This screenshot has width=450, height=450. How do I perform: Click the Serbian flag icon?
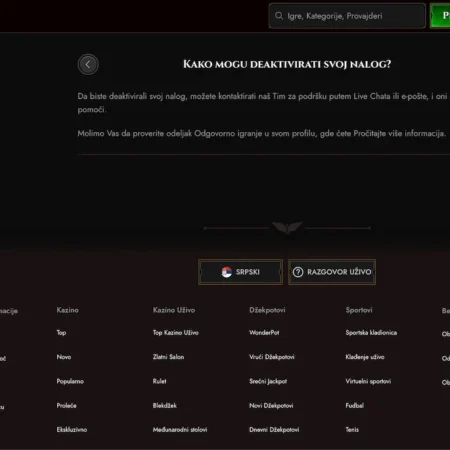(227, 272)
